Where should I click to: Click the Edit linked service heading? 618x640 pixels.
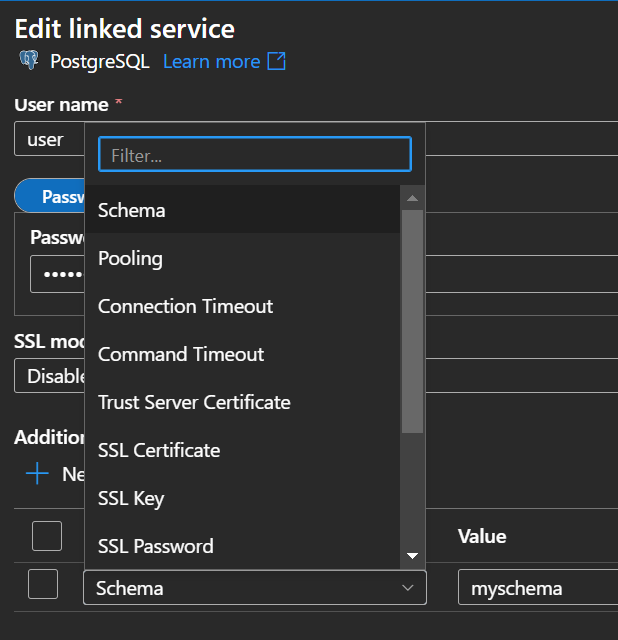[124, 29]
